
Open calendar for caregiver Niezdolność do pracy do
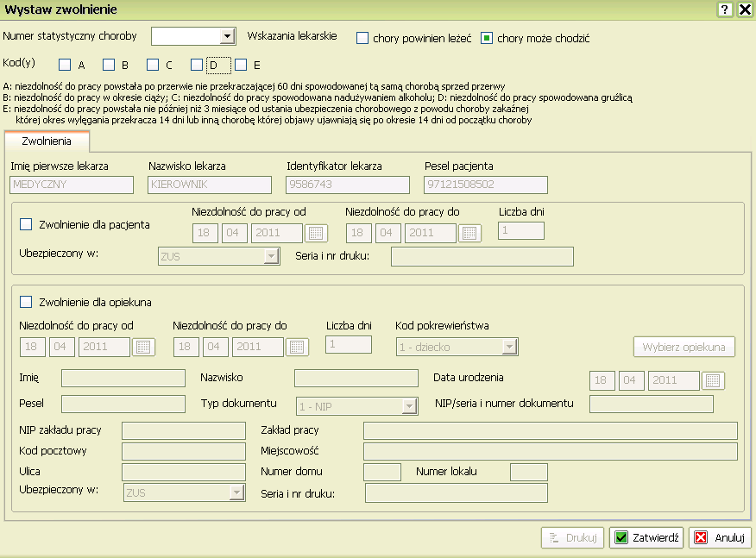coord(297,347)
